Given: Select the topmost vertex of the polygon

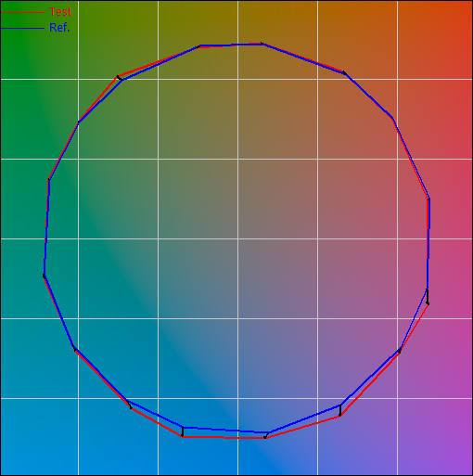Looking at the screenshot, I should click(262, 44).
